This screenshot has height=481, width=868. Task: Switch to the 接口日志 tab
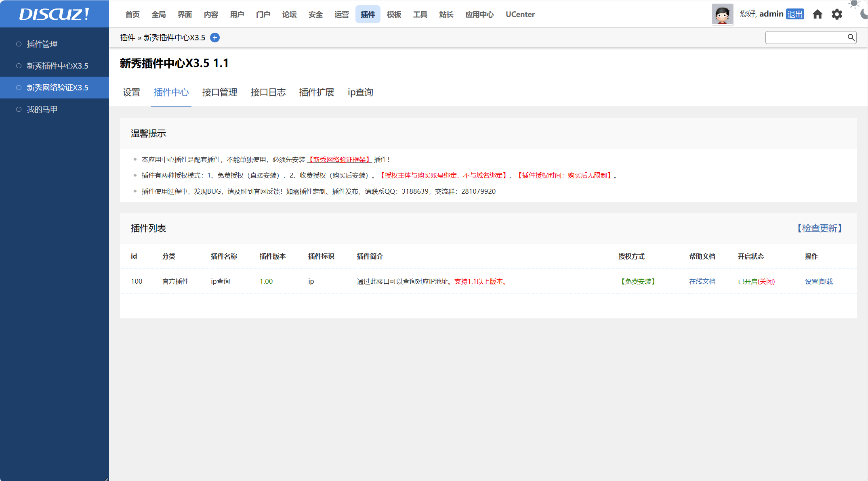pos(268,92)
